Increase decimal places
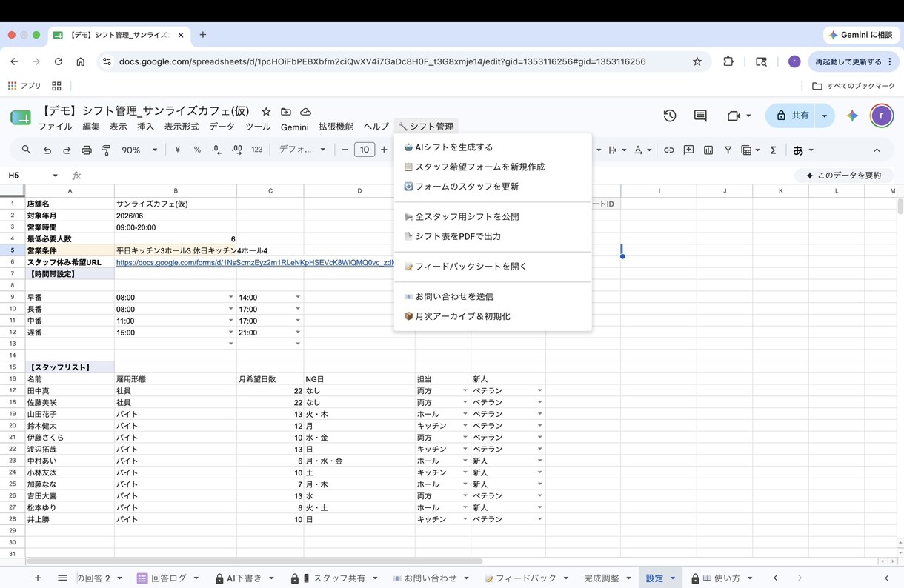 236,150
